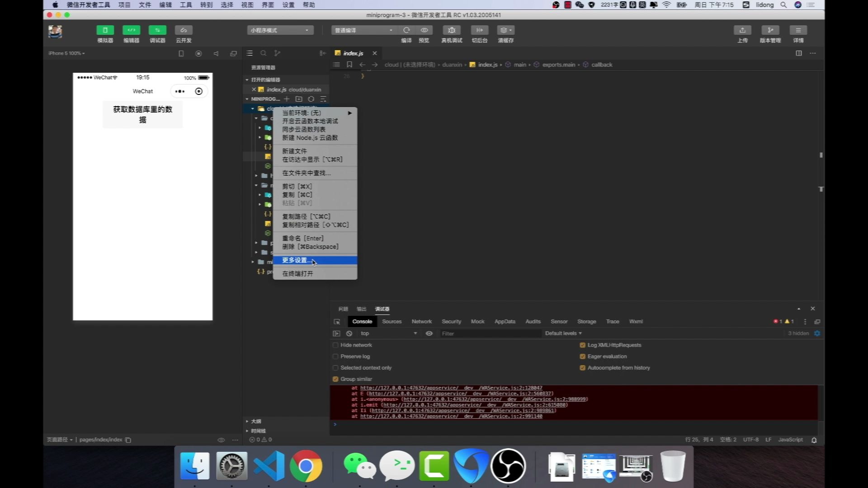The width and height of the screenshot is (868, 488).
Task: Expand the 时间线 timeline section
Action: click(x=258, y=431)
